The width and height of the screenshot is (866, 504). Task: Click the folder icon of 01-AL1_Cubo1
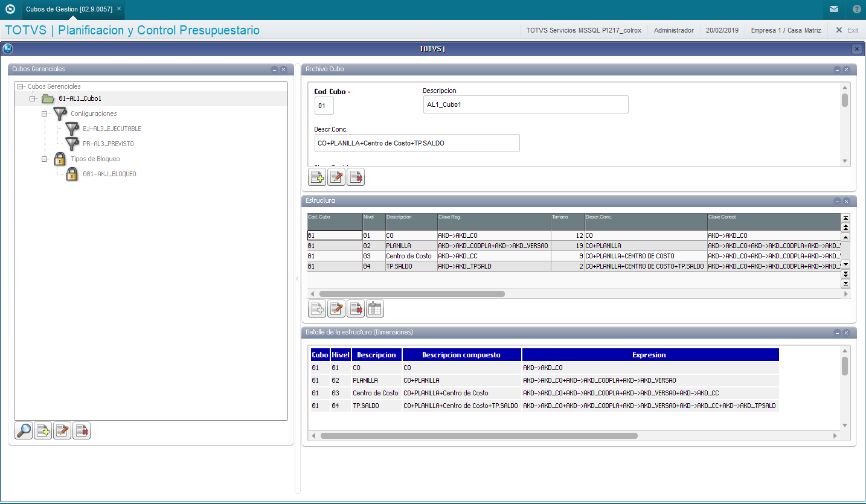pyautogui.click(x=48, y=98)
